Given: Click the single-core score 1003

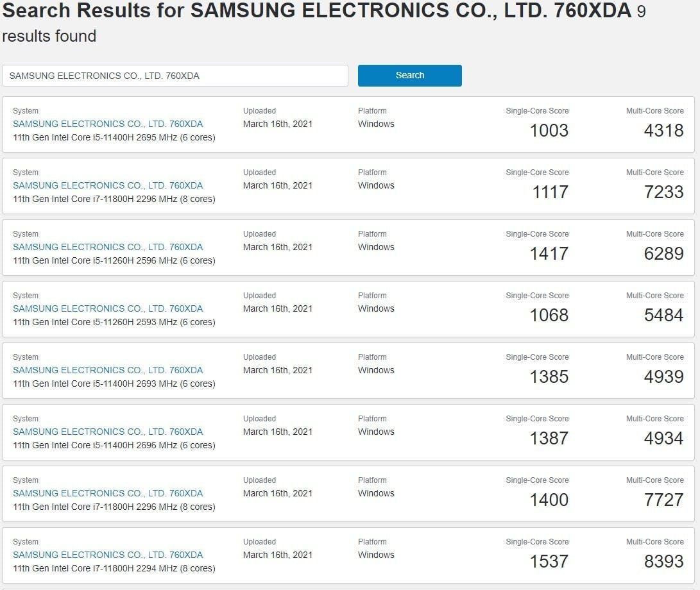Looking at the screenshot, I should click(x=549, y=131).
